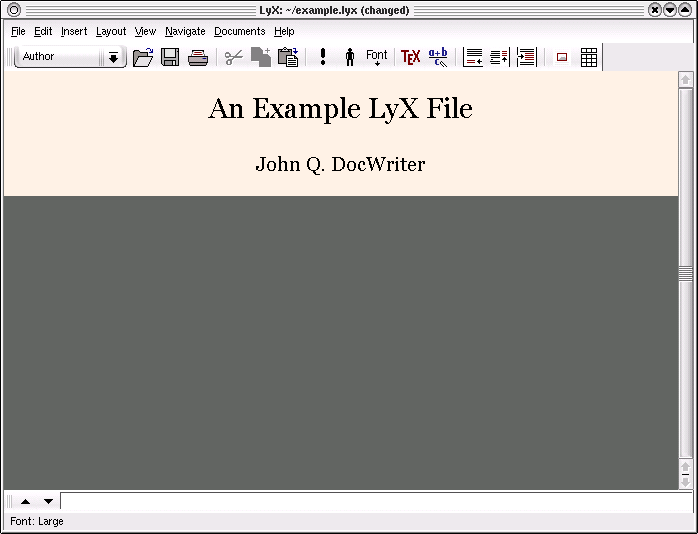The height and width of the screenshot is (534, 698).
Task: Click the Copy icon in toolbar
Action: click(x=261, y=57)
